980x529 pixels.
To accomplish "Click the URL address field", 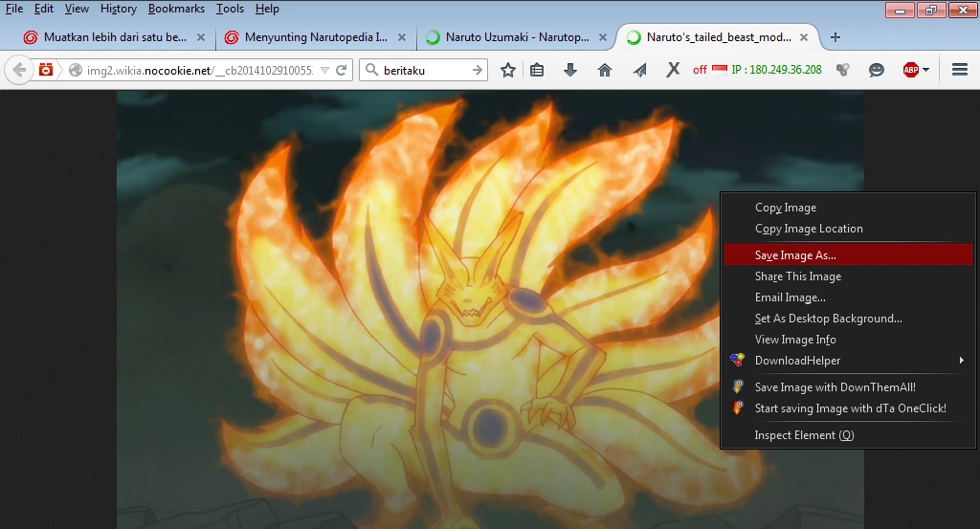I will [x=199, y=70].
